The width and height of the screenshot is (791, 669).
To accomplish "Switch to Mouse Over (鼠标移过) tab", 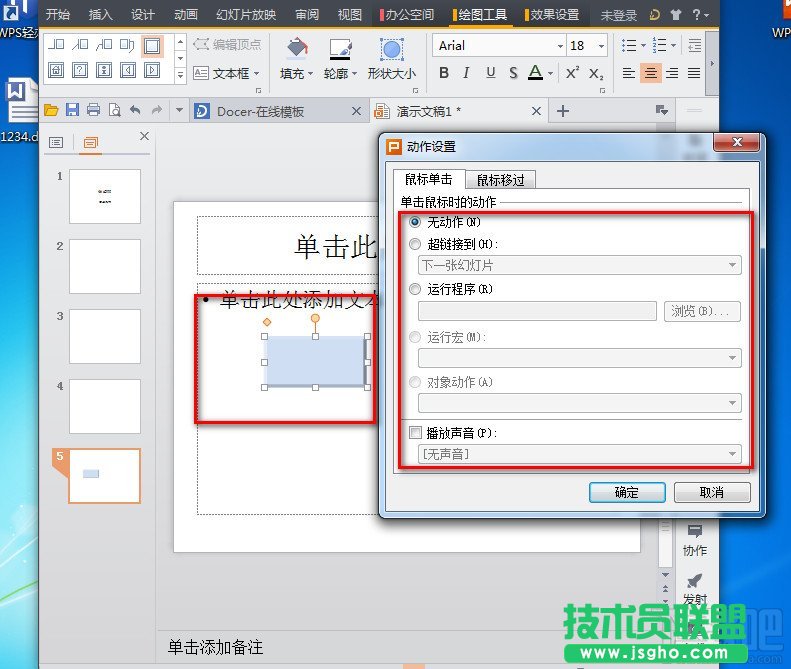I will coord(500,180).
